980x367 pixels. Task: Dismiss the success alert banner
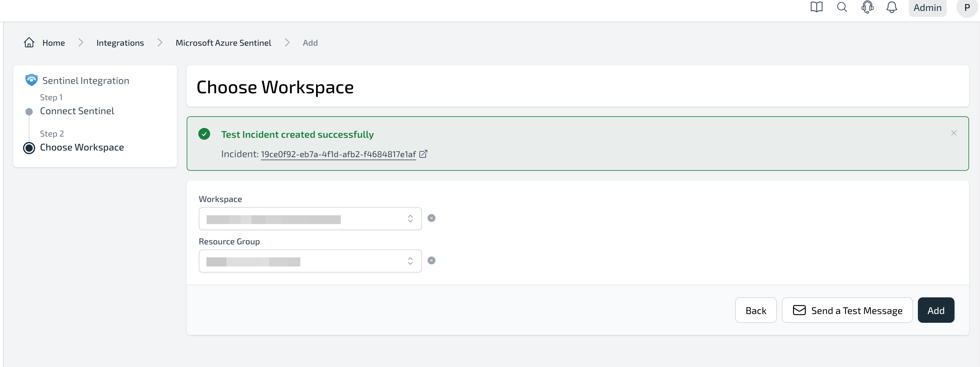coord(953,133)
